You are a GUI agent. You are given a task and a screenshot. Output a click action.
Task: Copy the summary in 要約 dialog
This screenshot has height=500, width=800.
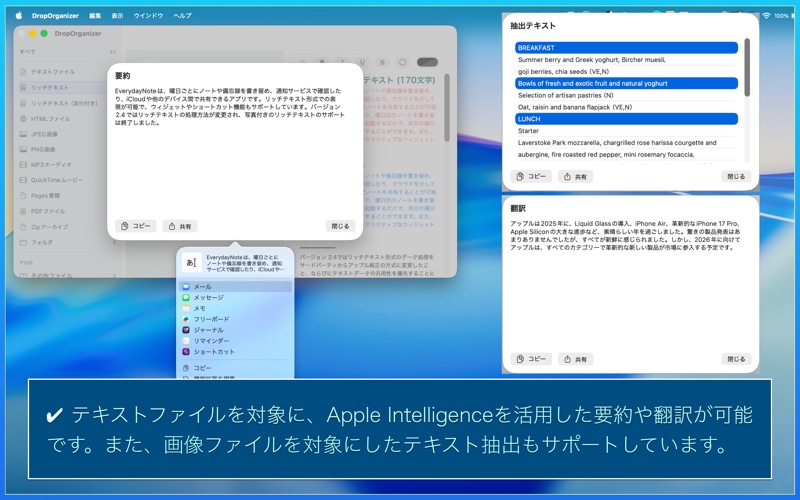click(x=136, y=226)
